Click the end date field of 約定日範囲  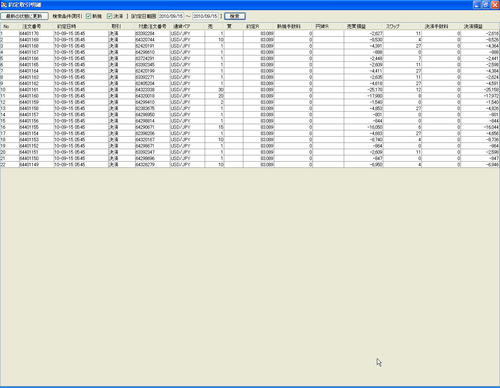(x=205, y=16)
